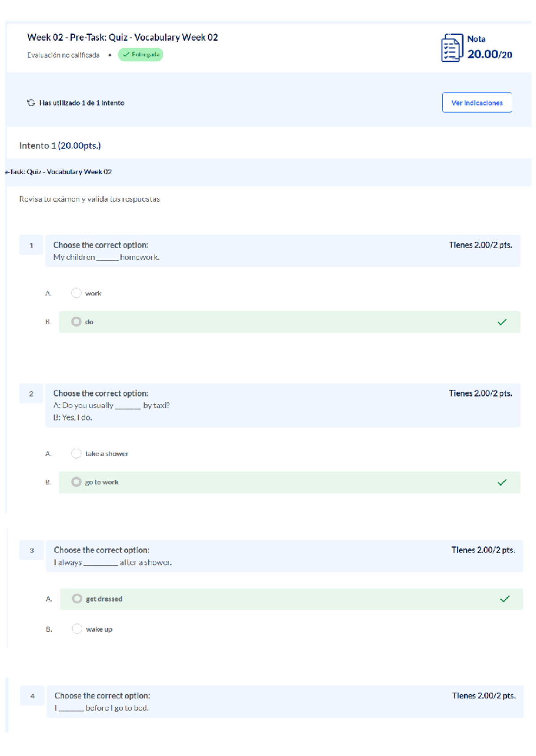Screen dimensions: 536x756
Task: Select the radio button for 'wake up'
Action: (77, 628)
